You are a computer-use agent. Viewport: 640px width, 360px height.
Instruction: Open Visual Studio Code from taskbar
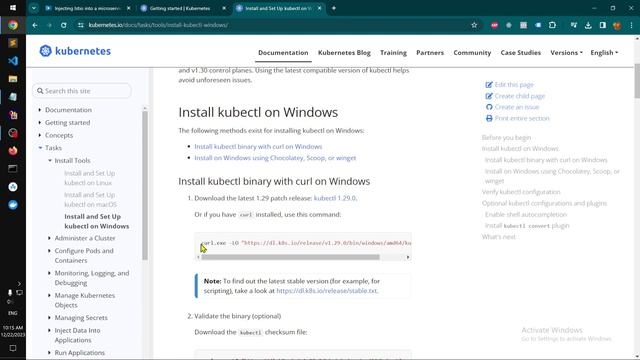point(13,61)
